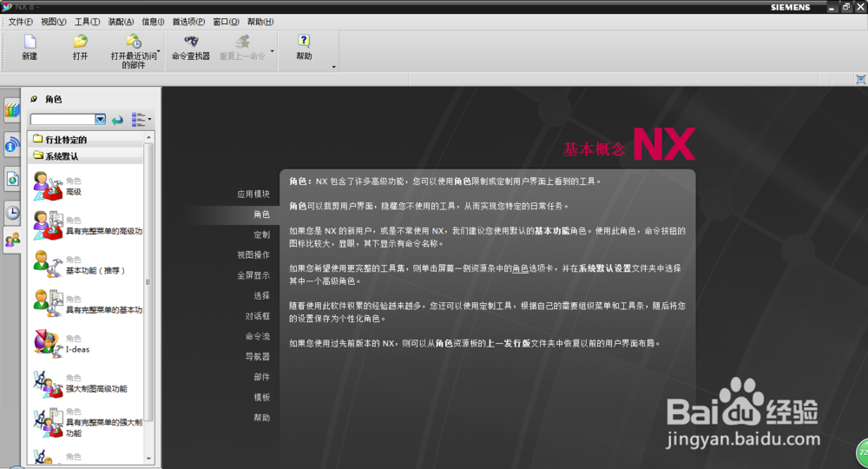Open the recently accessed parts icon
The height and width of the screenshot is (469, 868).
tap(134, 42)
